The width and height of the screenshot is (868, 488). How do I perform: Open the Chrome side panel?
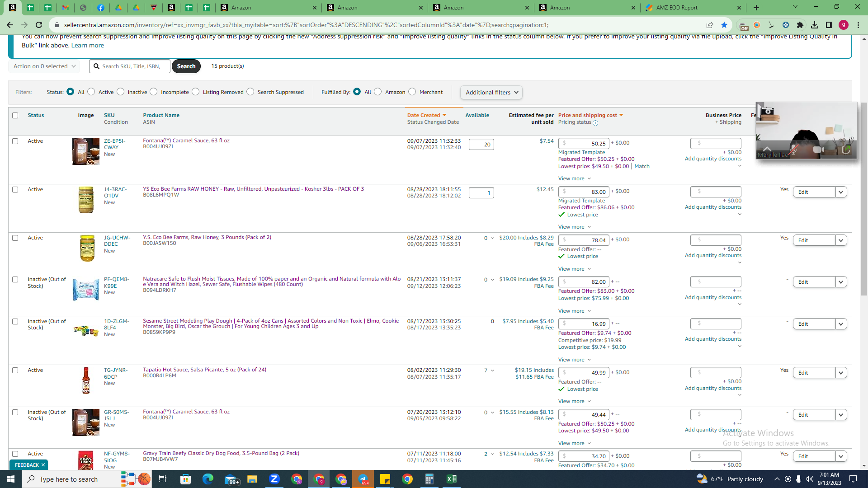(x=829, y=25)
